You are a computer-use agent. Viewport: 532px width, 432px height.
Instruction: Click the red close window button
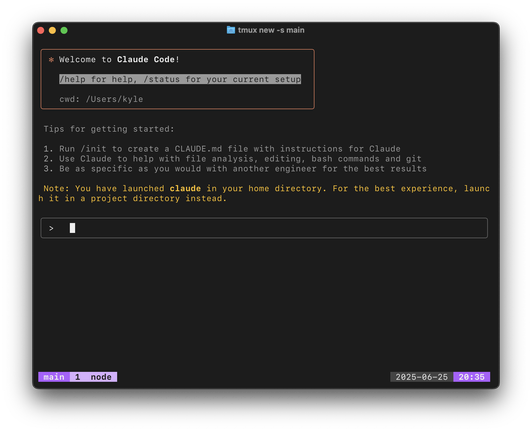tap(41, 31)
